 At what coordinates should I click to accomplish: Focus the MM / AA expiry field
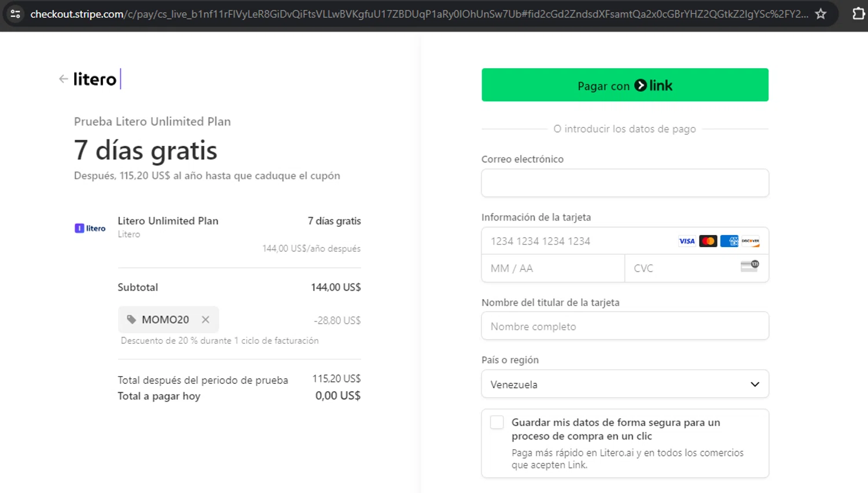[553, 268]
